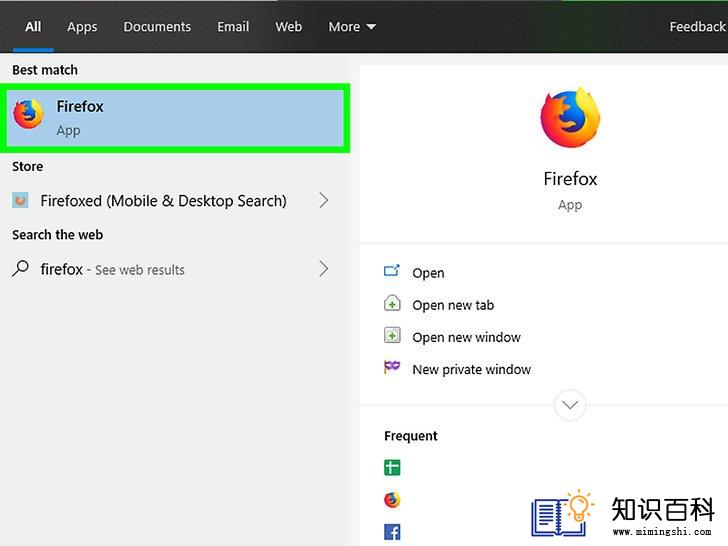The image size is (728, 546).
Task: Click the large Firefox logo in preview
Action: pos(570,118)
